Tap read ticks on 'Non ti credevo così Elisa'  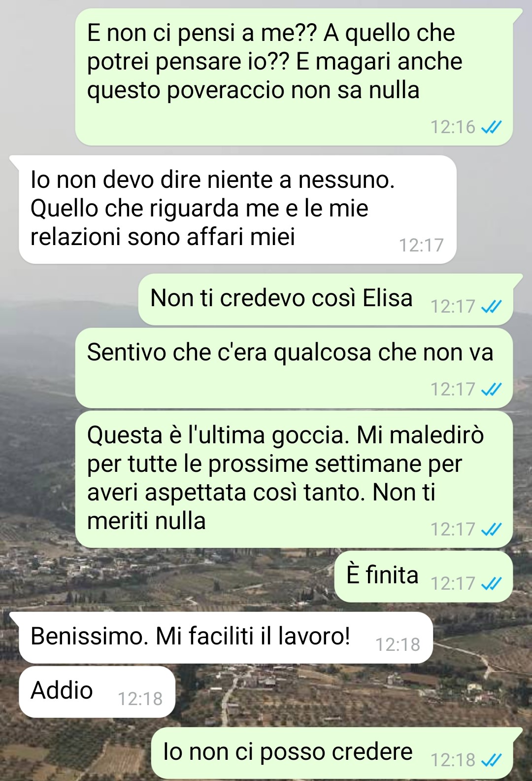tap(491, 307)
